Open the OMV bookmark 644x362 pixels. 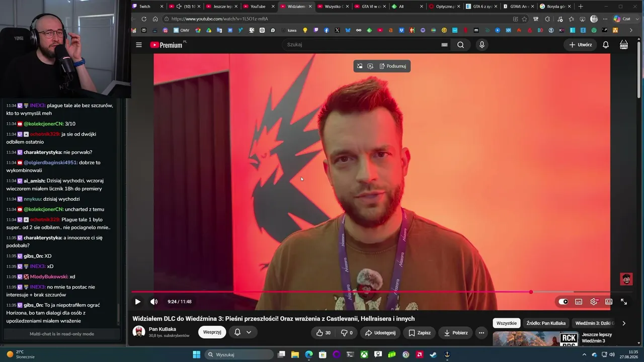pos(181,30)
